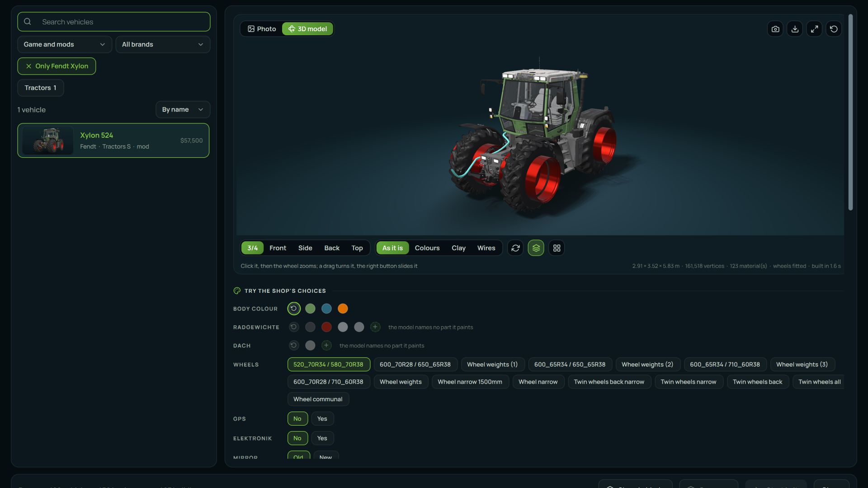Click the screenshot camera icon

775,29
